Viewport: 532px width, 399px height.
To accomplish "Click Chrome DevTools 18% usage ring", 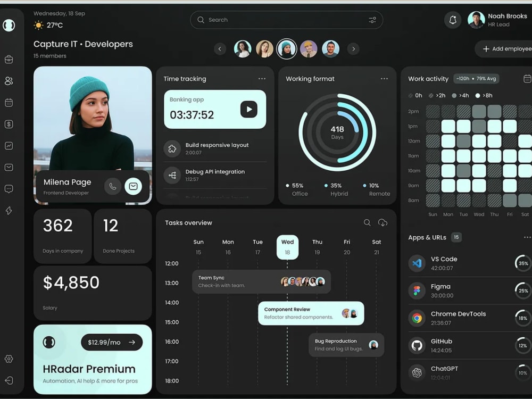I will click(x=523, y=318).
